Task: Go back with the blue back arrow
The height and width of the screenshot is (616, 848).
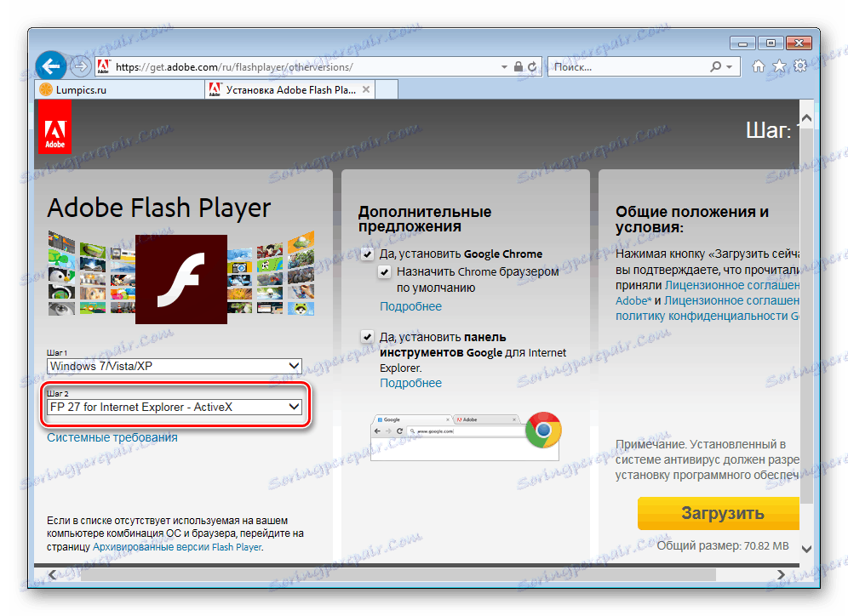Action: pos(51,66)
